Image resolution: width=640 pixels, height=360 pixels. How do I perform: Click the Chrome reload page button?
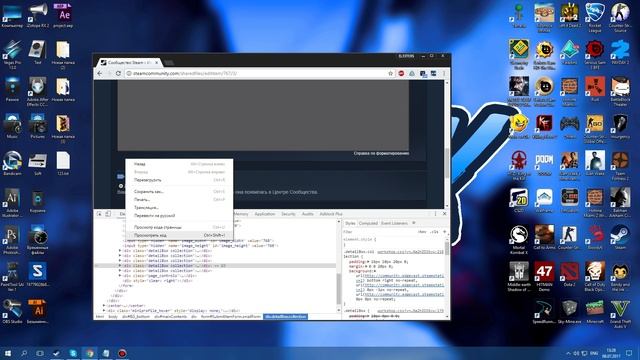click(x=118, y=73)
